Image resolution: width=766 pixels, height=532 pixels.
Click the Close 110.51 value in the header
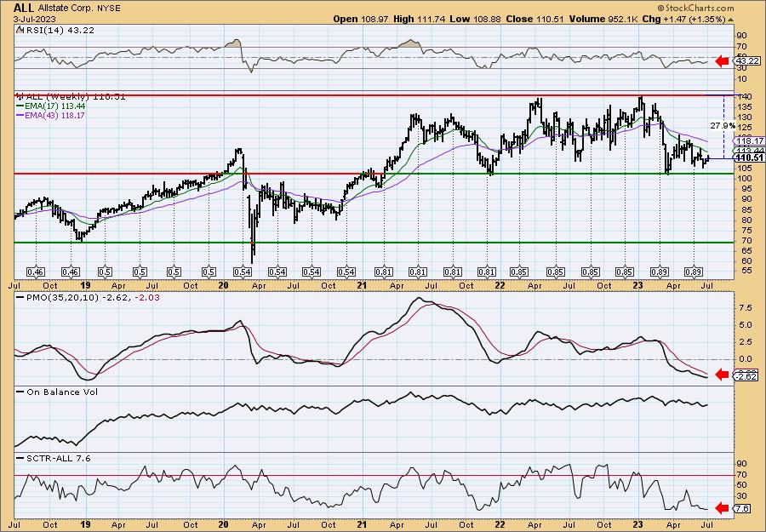point(535,19)
